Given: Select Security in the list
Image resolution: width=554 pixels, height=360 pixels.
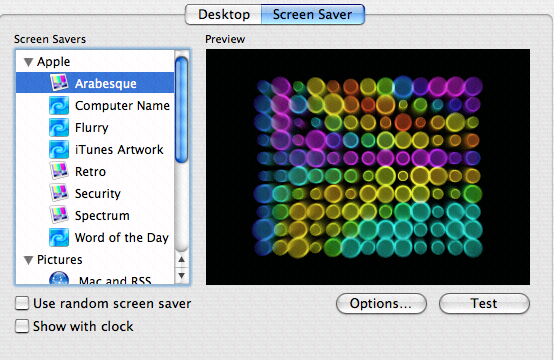Looking at the screenshot, I should (x=98, y=194).
